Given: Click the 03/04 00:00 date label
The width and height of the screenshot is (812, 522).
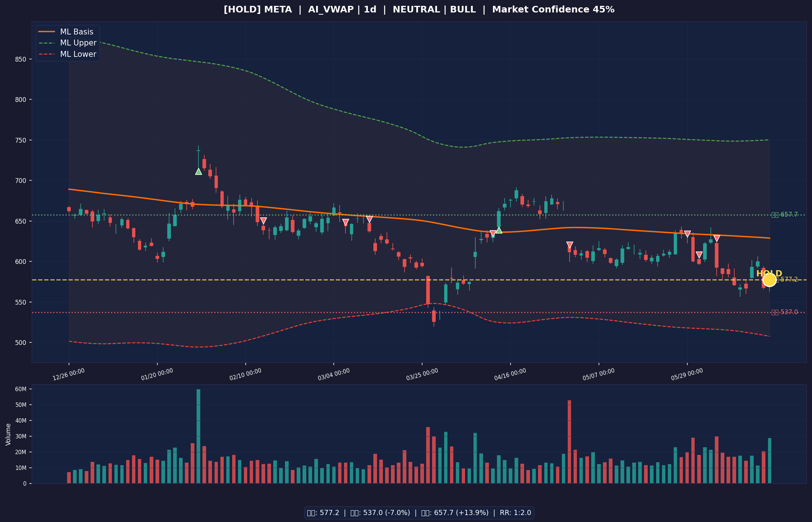Looking at the screenshot, I should point(334,374).
